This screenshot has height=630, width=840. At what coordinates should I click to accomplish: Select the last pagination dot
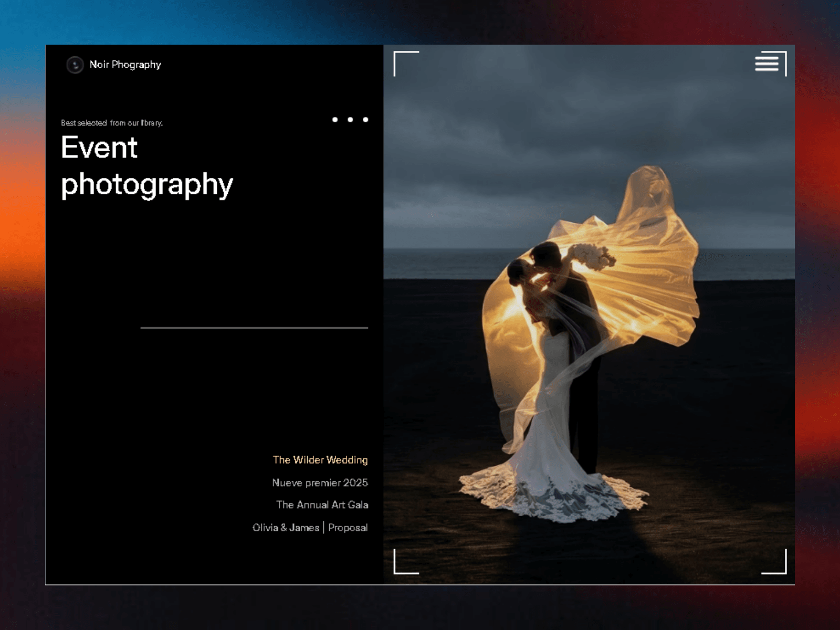[365, 120]
